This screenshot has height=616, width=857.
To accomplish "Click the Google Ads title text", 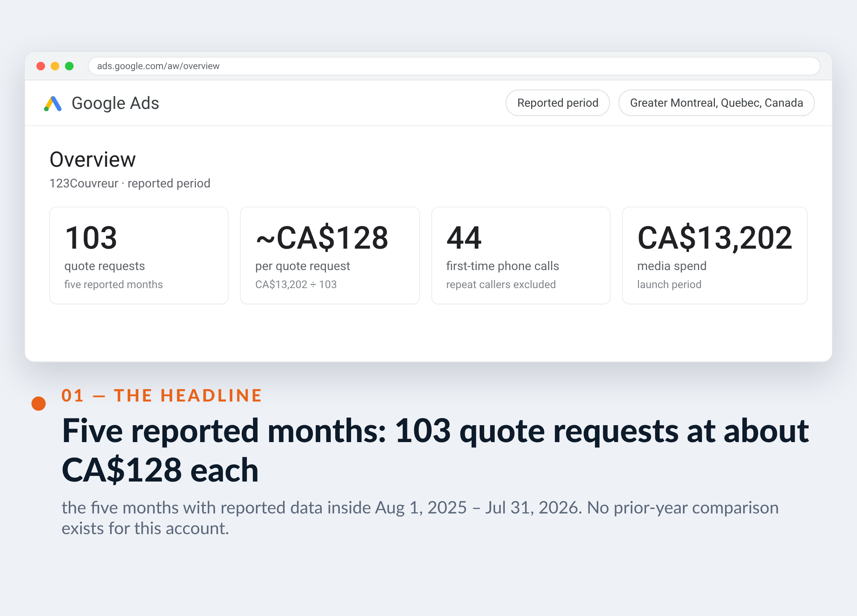I will point(115,103).
